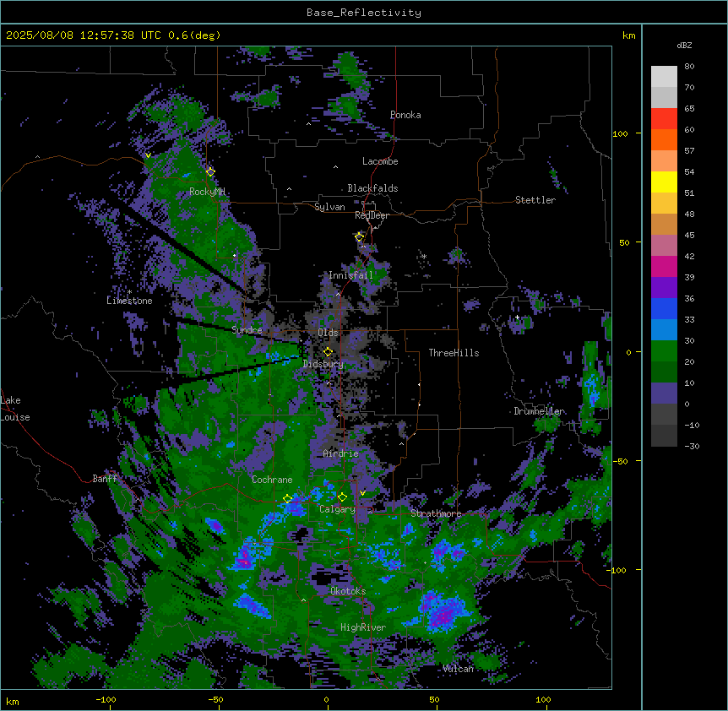Click the Lake Louise label
The height and width of the screenshot is (711, 728).
coord(15,409)
